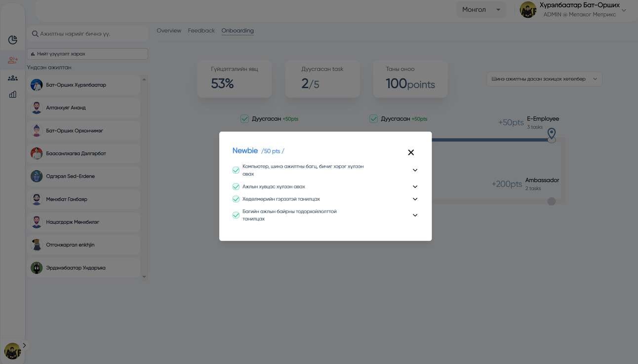Screen dimensions: 638x364
Task: Click the employee list scroll-up arrow
Action: (x=144, y=79)
